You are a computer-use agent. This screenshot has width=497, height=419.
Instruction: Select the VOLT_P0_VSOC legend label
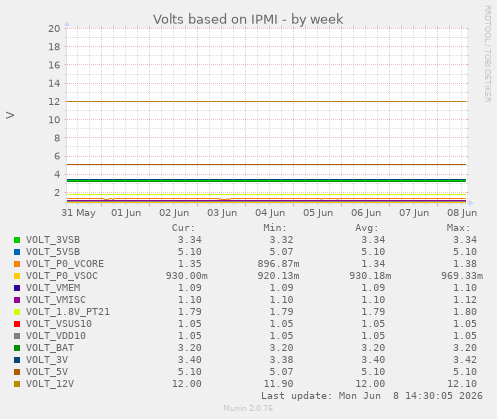[62, 276]
